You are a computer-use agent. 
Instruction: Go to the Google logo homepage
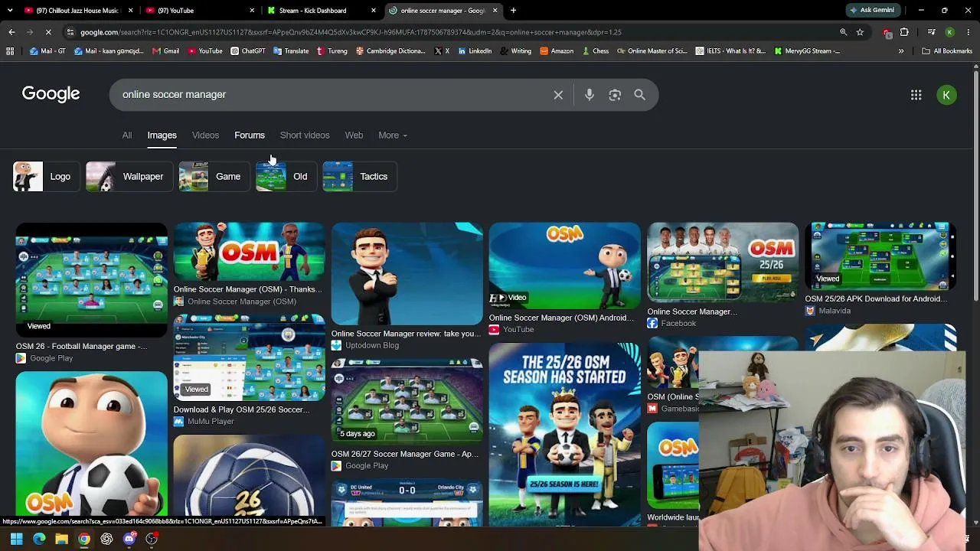click(51, 94)
